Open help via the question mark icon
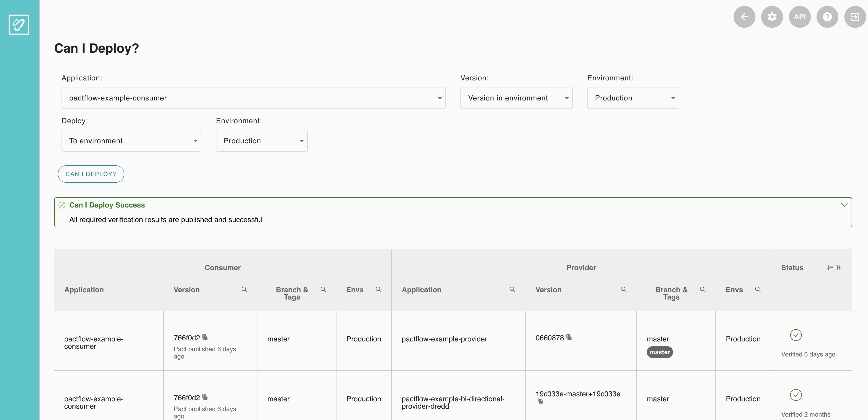This screenshot has height=420, width=868. (x=827, y=17)
